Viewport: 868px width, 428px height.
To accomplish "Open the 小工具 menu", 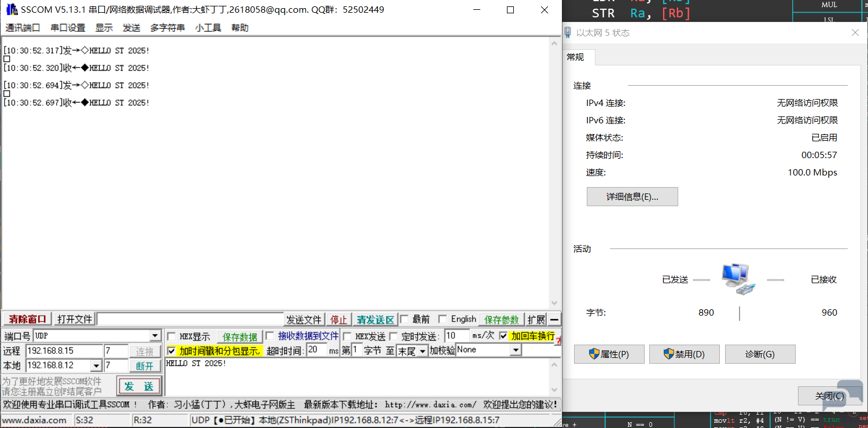I will tap(208, 28).
